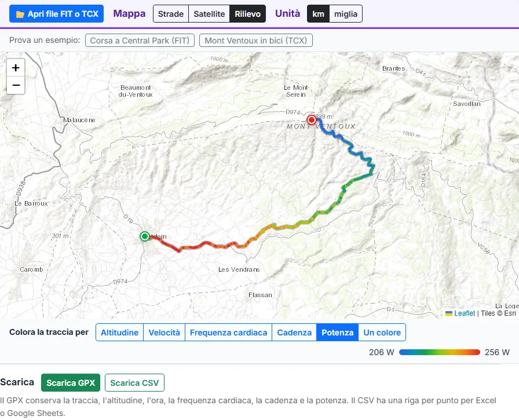The height and width of the screenshot is (420, 519).
Task: Switch map to Strade view
Action: pos(171,14)
